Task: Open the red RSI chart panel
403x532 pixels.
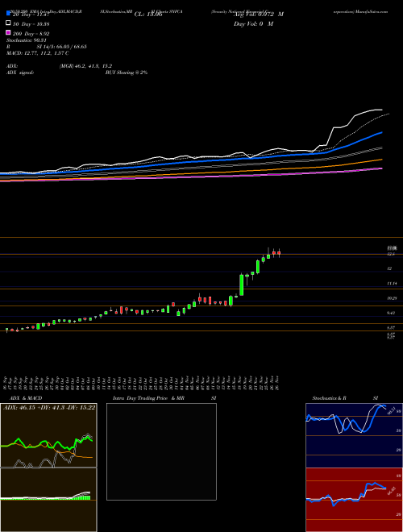Action: click(x=354, y=500)
